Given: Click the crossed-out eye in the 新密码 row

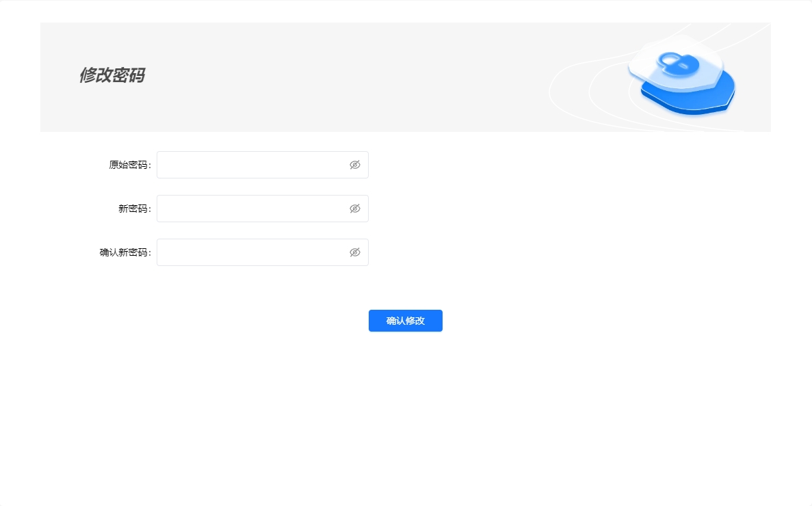Looking at the screenshot, I should (x=354, y=209).
